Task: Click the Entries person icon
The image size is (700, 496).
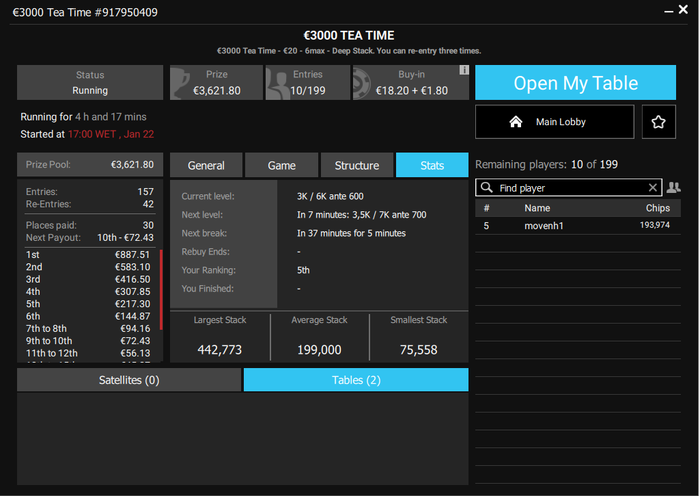Action: coord(278,83)
